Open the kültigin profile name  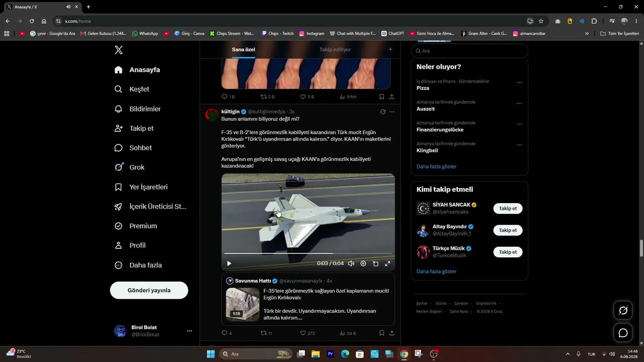click(230, 112)
